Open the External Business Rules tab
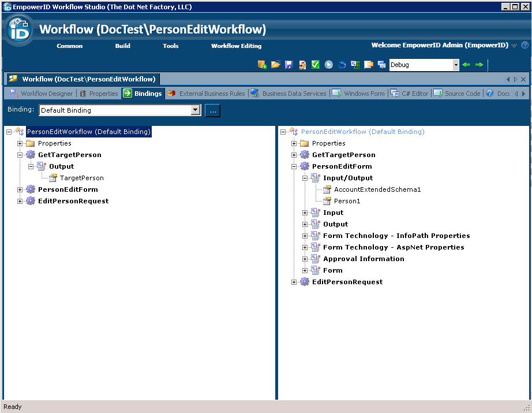Image resolution: width=532 pixels, height=413 pixels. [x=211, y=93]
